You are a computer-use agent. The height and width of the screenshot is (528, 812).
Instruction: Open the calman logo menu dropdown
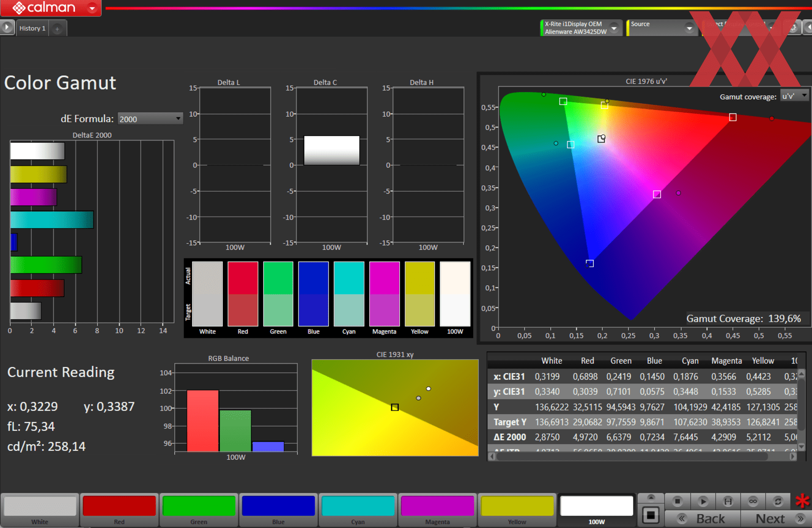92,8
